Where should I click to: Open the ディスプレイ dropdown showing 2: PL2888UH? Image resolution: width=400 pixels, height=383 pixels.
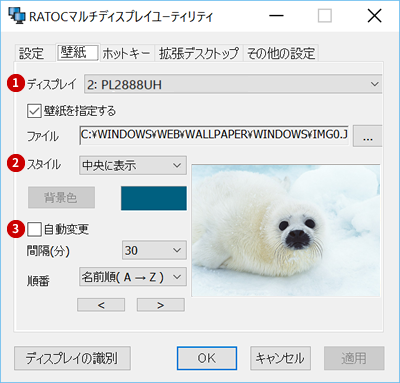coord(233,84)
